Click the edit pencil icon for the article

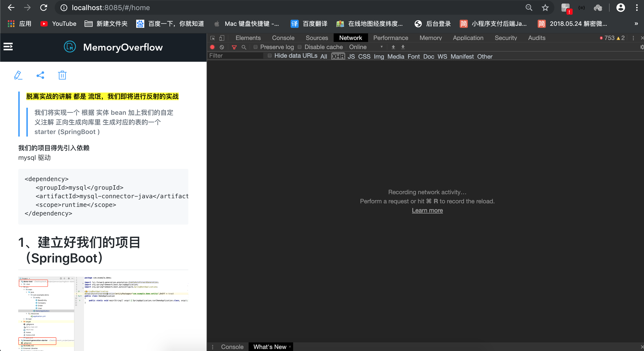click(18, 75)
